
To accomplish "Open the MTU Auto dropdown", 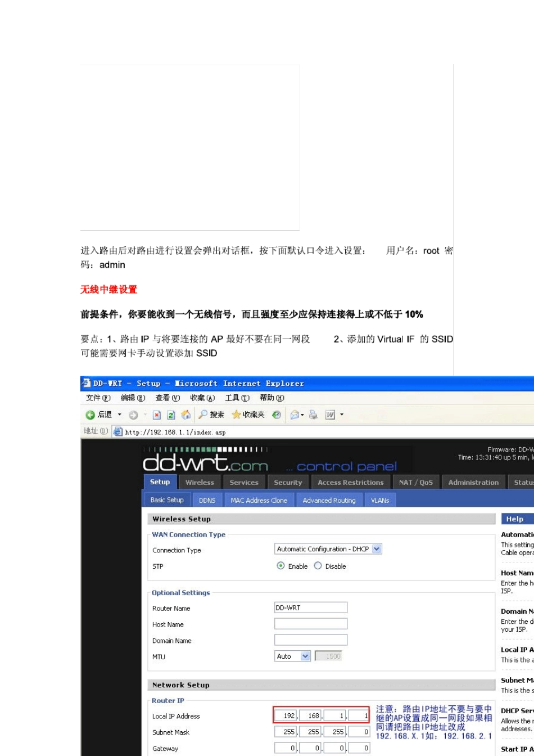I will click(293, 656).
